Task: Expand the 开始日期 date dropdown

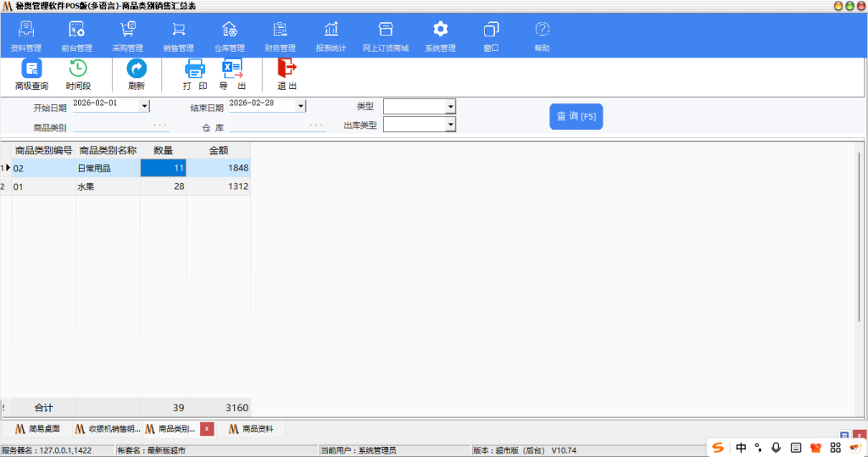Action: [144, 106]
